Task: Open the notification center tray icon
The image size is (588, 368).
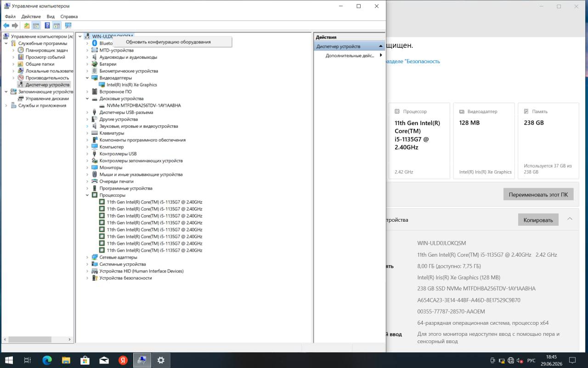Action: pyautogui.click(x=572, y=360)
